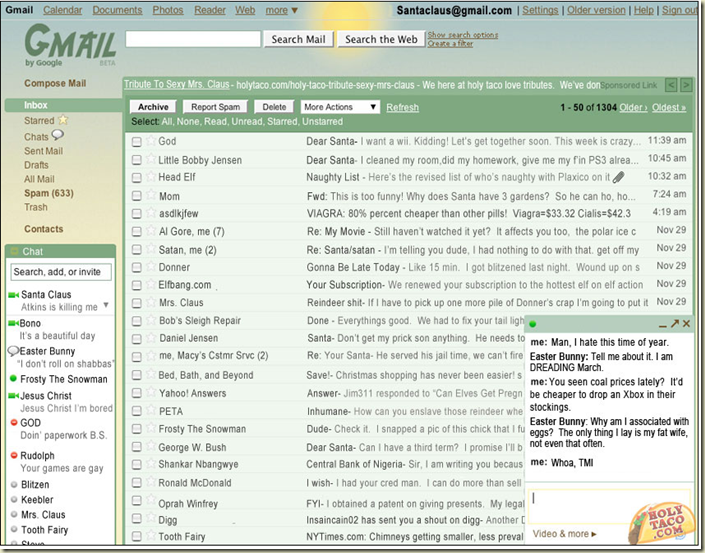Expand Video & more options in chat
This screenshot has width=705, height=553.
click(x=564, y=534)
